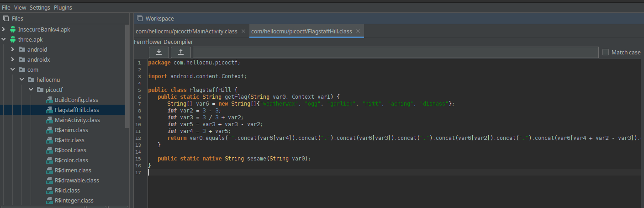Click the picoctf folder icon
Image resolution: width=644 pixels, height=208 pixels.
tap(40, 90)
